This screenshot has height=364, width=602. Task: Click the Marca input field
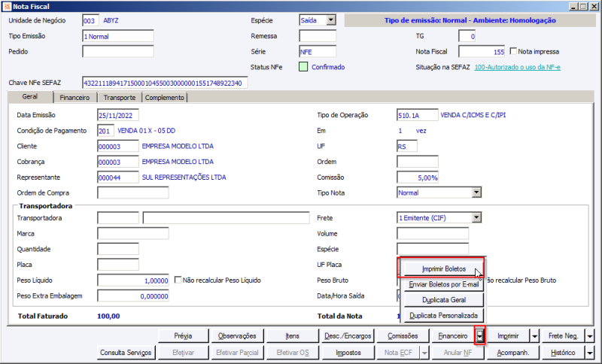[x=133, y=234]
